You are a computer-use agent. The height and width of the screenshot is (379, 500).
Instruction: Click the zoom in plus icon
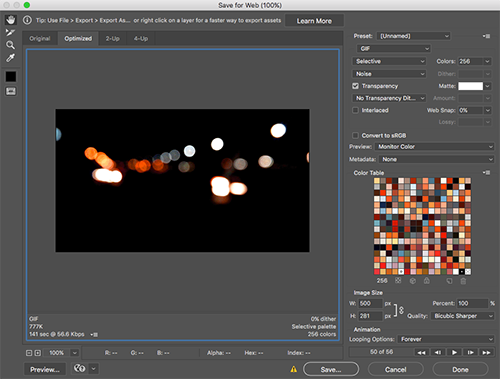click(38, 353)
